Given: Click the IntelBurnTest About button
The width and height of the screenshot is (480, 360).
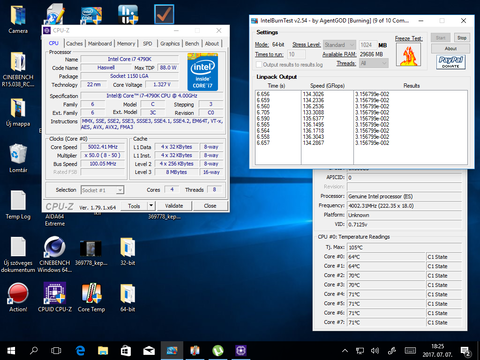Looking at the screenshot, I should [451, 48].
